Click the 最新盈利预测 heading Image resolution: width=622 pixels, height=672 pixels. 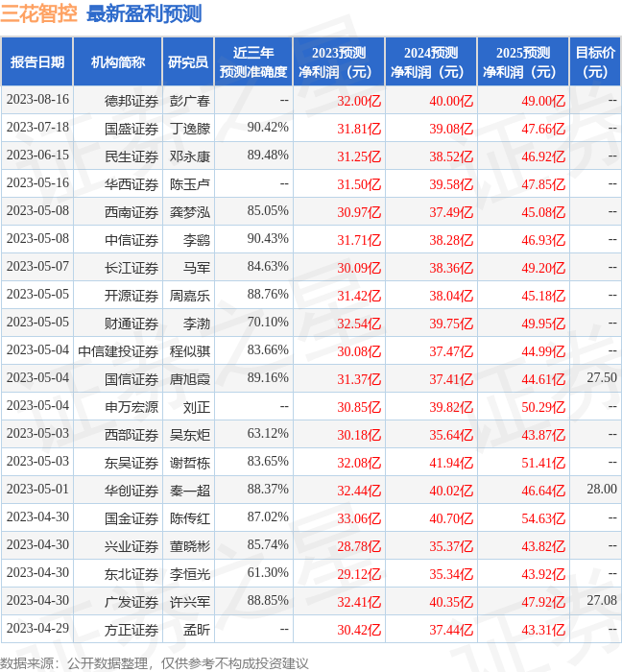144,13
